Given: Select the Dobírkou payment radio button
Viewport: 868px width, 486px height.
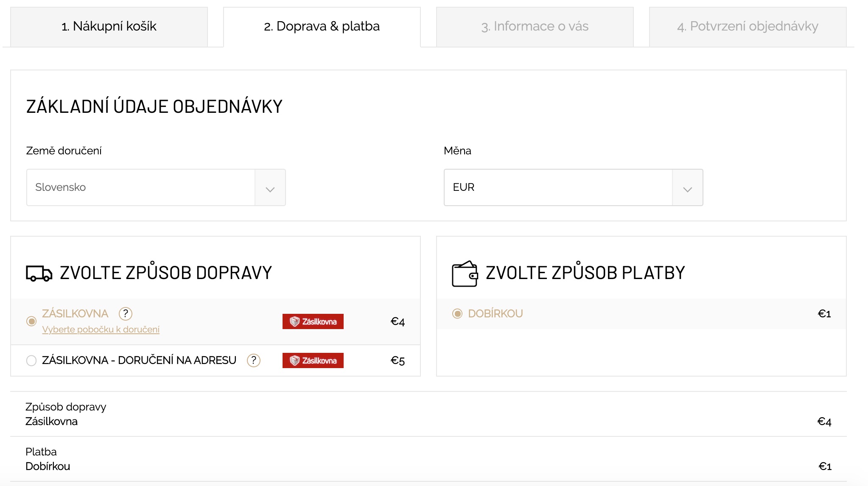Looking at the screenshot, I should pos(457,314).
